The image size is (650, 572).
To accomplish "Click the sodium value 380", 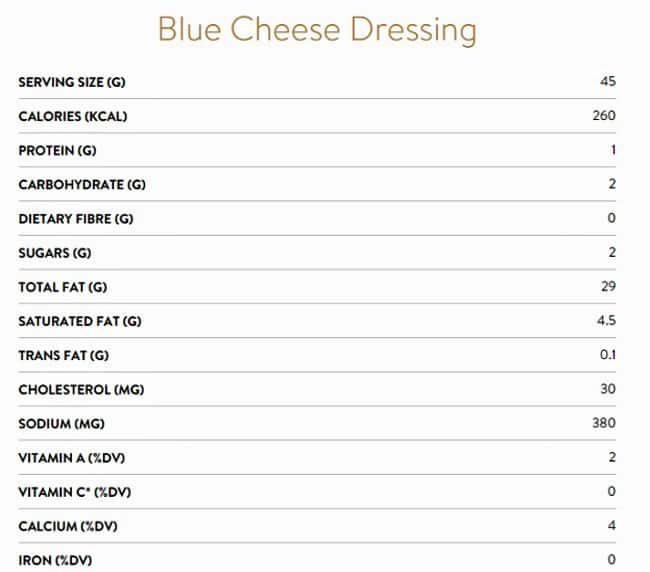I will pos(604,423).
